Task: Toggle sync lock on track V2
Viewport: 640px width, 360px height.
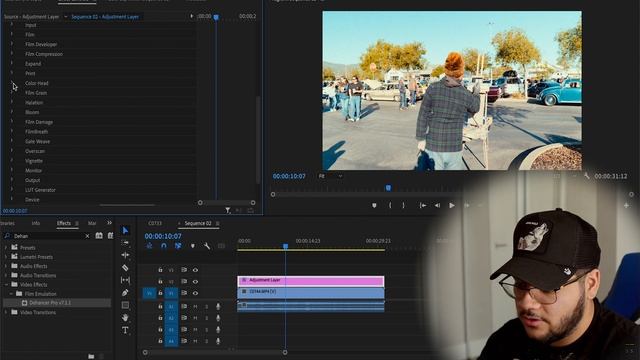Action: (x=184, y=282)
